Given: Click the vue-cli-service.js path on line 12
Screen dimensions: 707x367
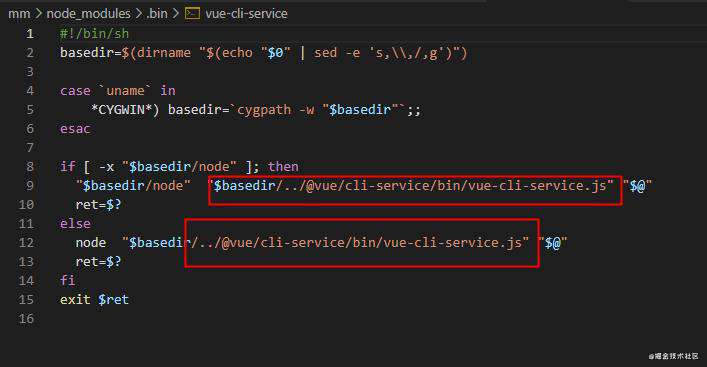Looking at the screenshot, I should pos(326,243).
